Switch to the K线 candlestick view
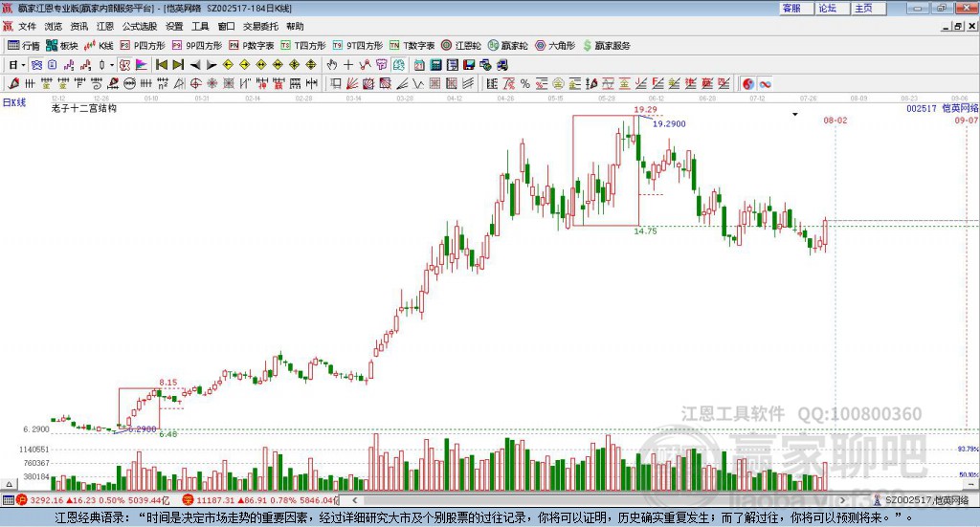 click(99, 46)
